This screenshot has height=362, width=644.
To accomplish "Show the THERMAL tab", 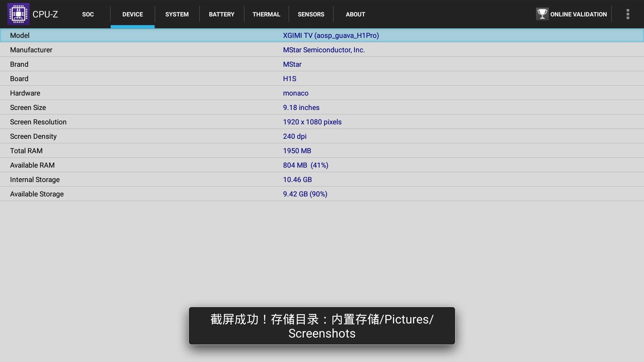I will 266,14.
